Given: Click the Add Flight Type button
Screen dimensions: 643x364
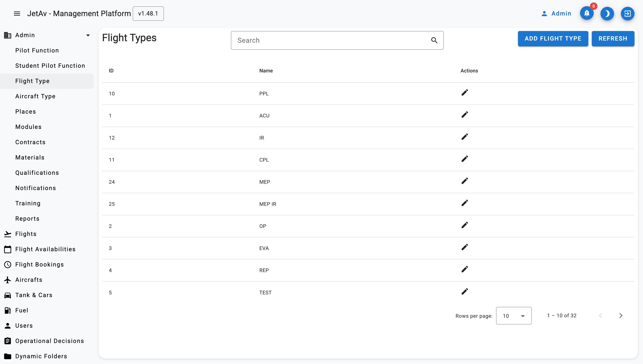Looking at the screenshot, I should pyautogui.click(x=553, y=38).
